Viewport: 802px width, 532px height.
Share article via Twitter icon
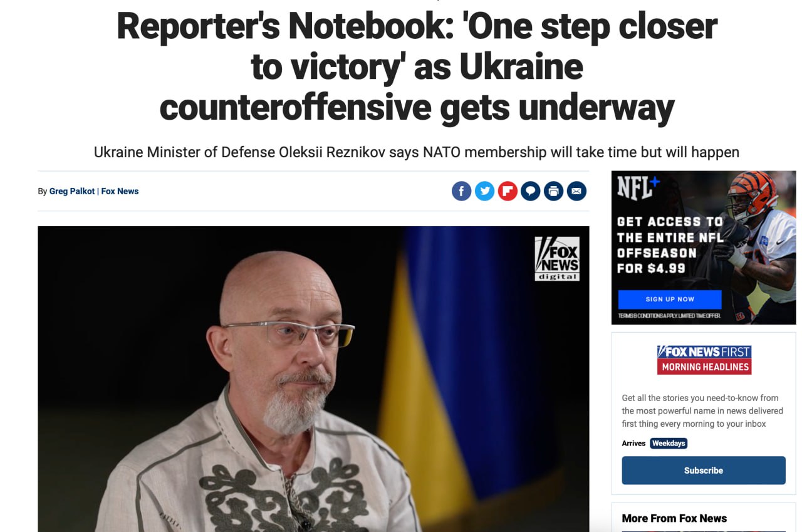pyautogui.click(x=484, y=191)
